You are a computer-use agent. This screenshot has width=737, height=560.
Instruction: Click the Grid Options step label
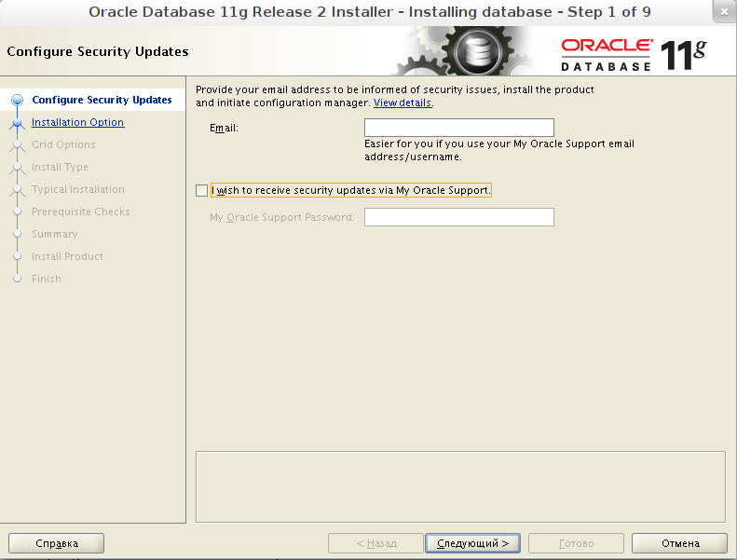click(x=63, y=144)
